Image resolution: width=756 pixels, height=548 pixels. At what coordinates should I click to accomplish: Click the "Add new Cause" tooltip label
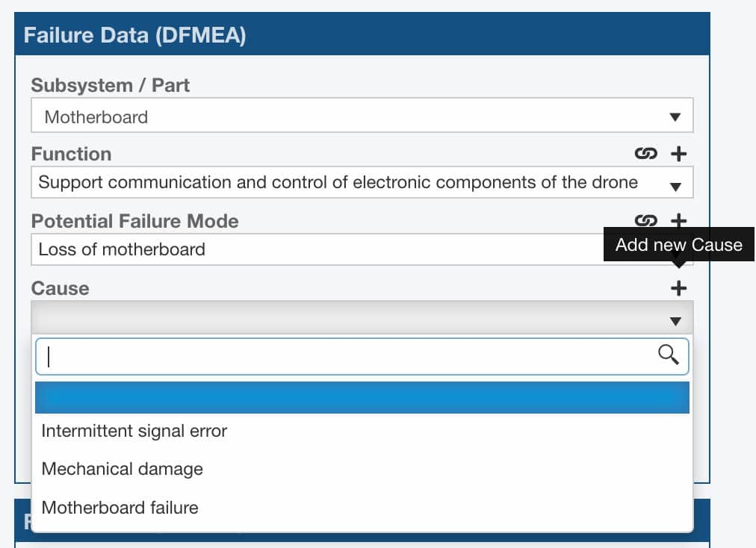point(677,244)
